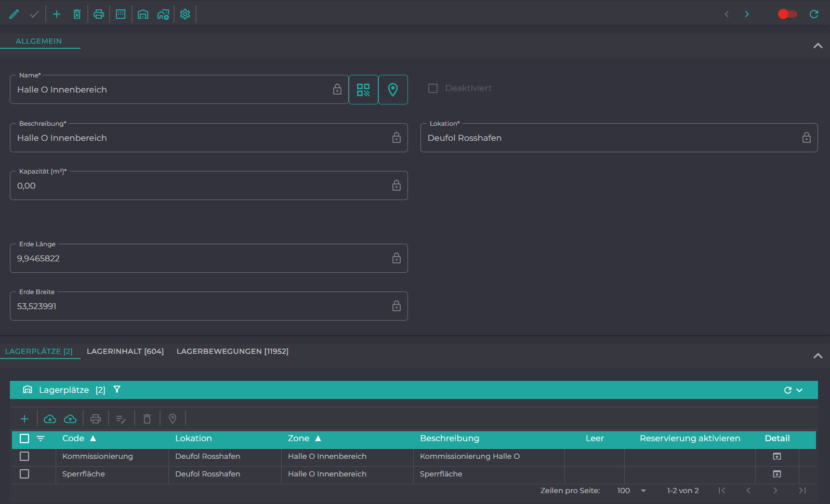
Task: Click the filter funnel icon in Lagerplätze header
Action: click(x=117, y=389)
